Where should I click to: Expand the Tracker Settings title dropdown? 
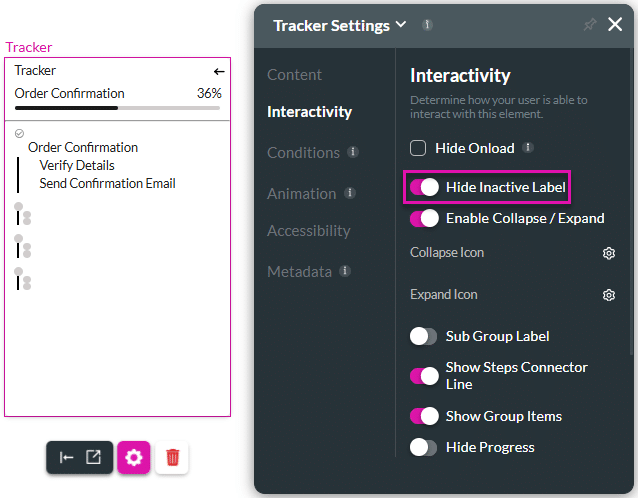(401, 25)
